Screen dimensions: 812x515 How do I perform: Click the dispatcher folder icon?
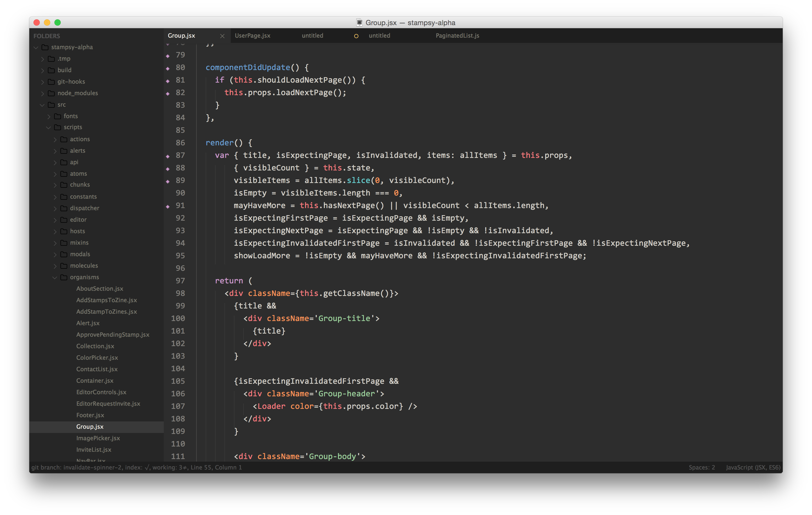[x=64, y=208]
